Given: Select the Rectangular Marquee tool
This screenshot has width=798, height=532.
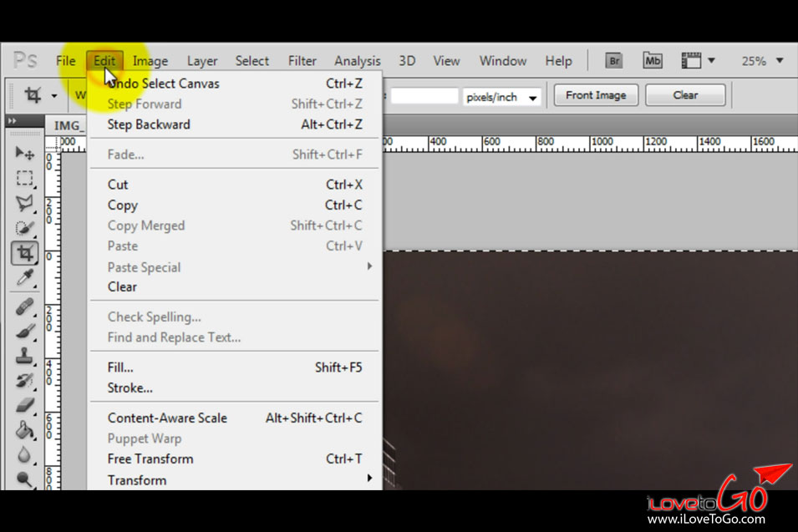Looking at the screenshot, I should pyautogui.click(x=24, y=178).
